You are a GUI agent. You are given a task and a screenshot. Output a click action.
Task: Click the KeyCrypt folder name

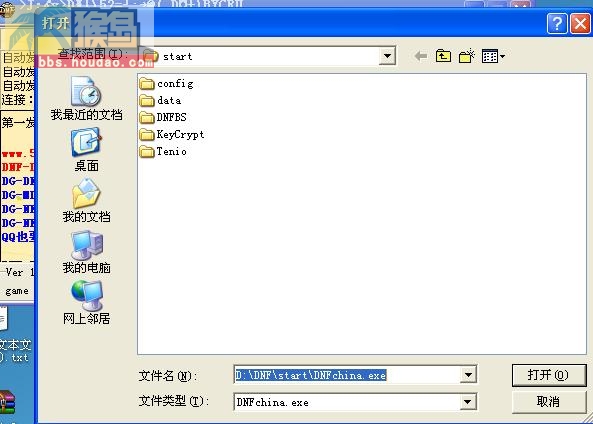click(x=180, y=135)
